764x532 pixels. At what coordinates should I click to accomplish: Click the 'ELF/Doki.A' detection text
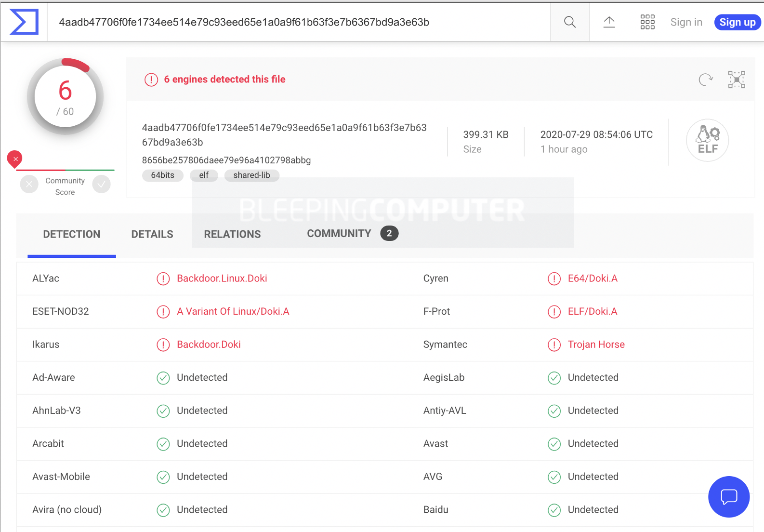[593, 312]
